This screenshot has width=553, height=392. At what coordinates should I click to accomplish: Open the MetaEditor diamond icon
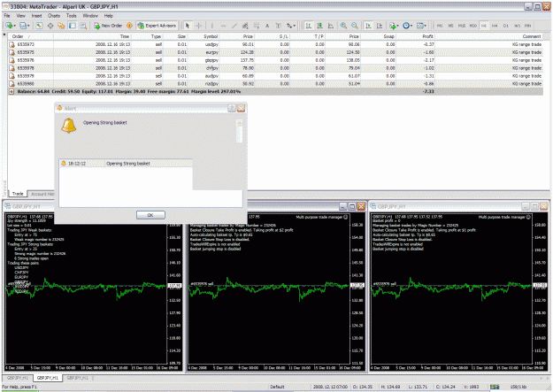[x=129, y=26]
